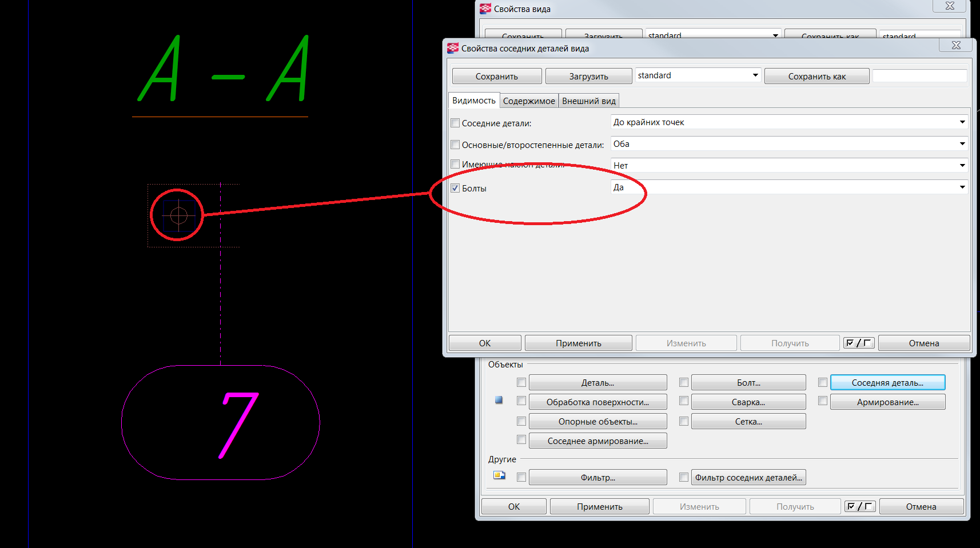Click the empty name field beside Сохранить как
980x548 pixels.
point(919,76)
